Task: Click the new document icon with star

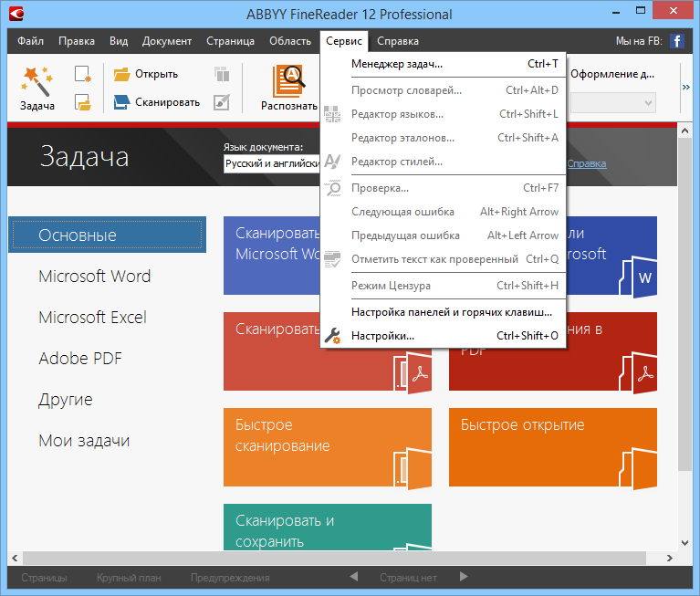Action: click(x=83, y=74)
